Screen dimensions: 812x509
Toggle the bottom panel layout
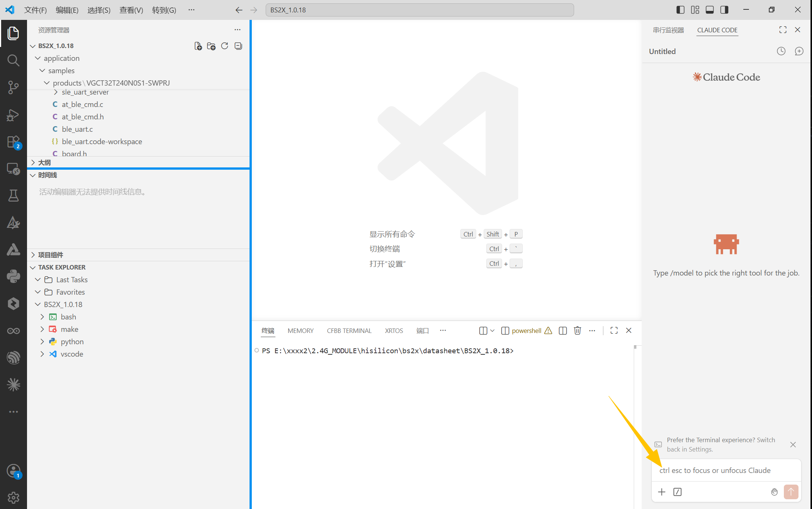pos(710,10)
